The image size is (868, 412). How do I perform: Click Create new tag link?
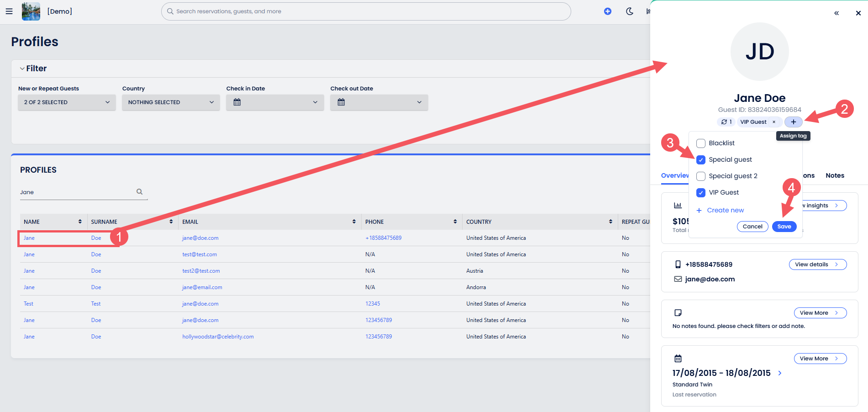point(725,210)
